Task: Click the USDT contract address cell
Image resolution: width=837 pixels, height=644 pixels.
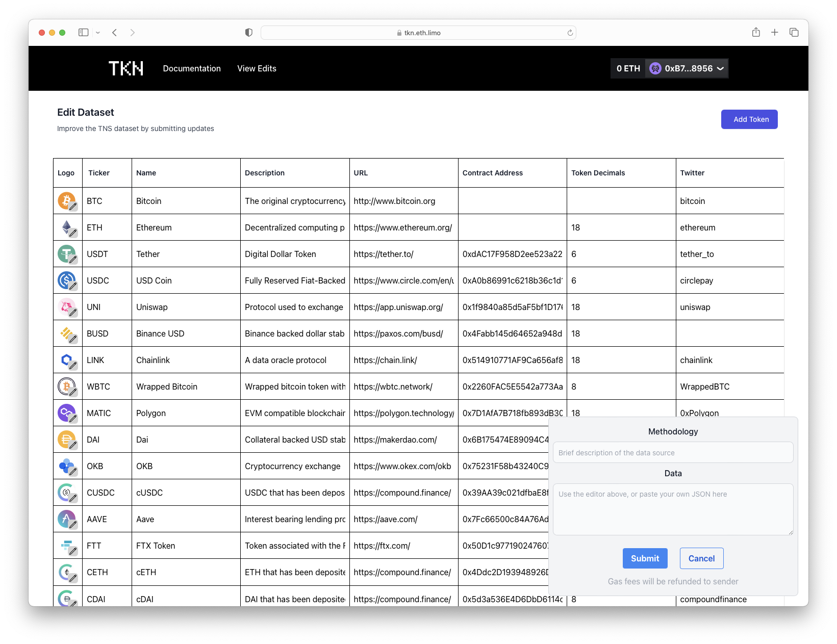Action: (x=513, y=254)
